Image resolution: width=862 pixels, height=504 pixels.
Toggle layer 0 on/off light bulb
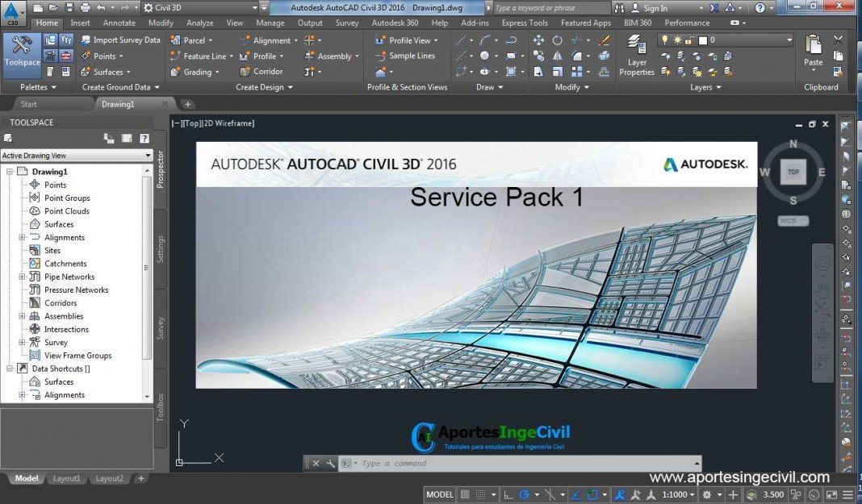[x=664, y=40]
